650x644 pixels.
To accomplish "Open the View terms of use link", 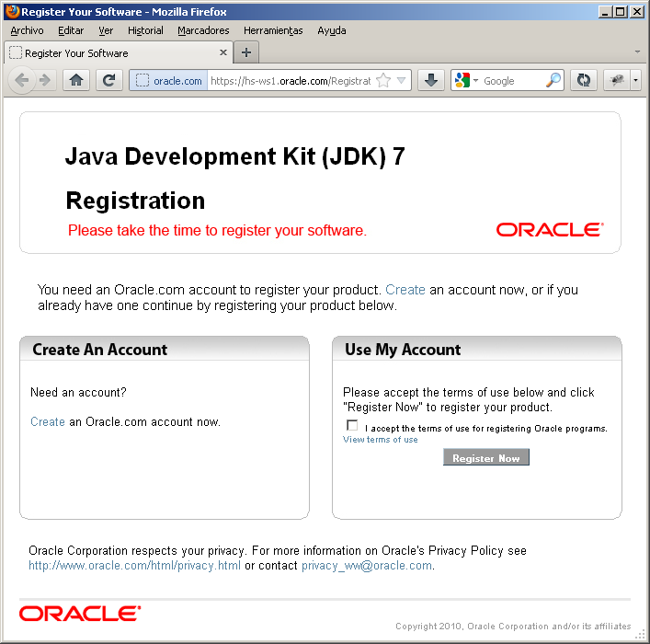I will (380, 440).
